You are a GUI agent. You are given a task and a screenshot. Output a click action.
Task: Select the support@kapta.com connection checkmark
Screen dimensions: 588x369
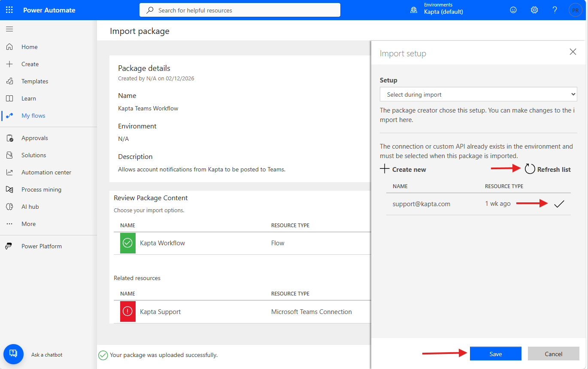[x=559, y=204]
